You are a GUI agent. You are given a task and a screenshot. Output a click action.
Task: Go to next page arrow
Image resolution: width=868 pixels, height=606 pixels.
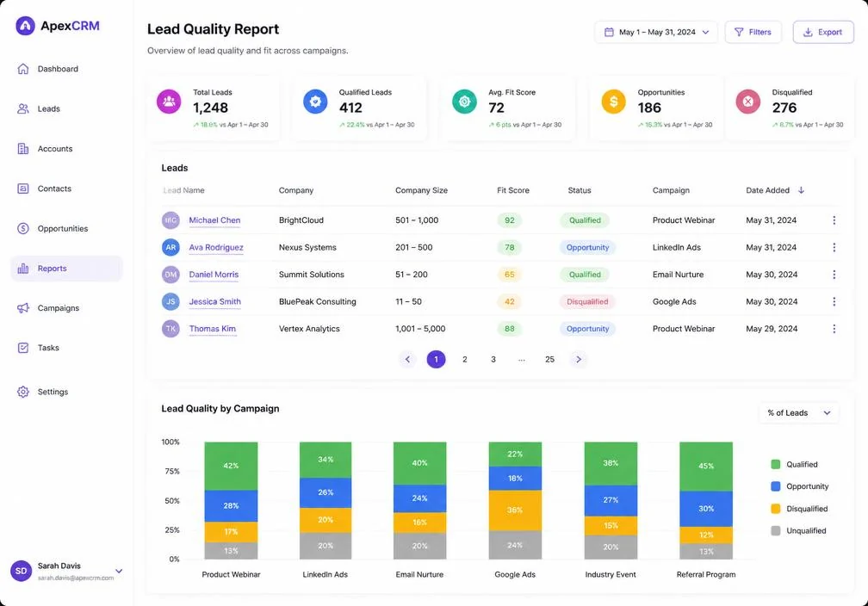pyautogui.click(x=579, y=359)
